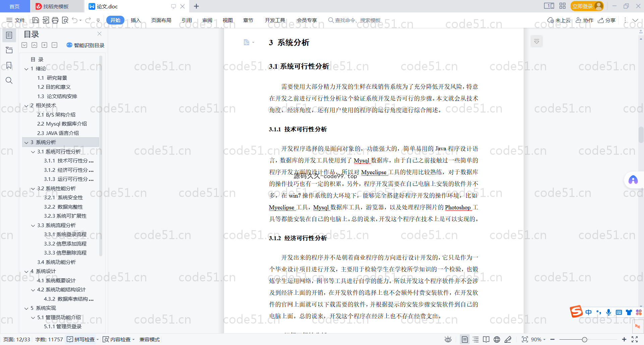The width and height of the screenshot is (644, 345).
Task: Open Print Preview from the toolbar
Action: 65,20
